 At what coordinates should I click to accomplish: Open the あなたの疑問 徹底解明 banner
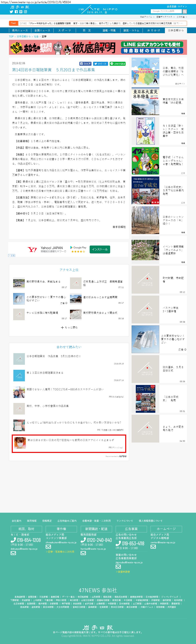[98, 47]
